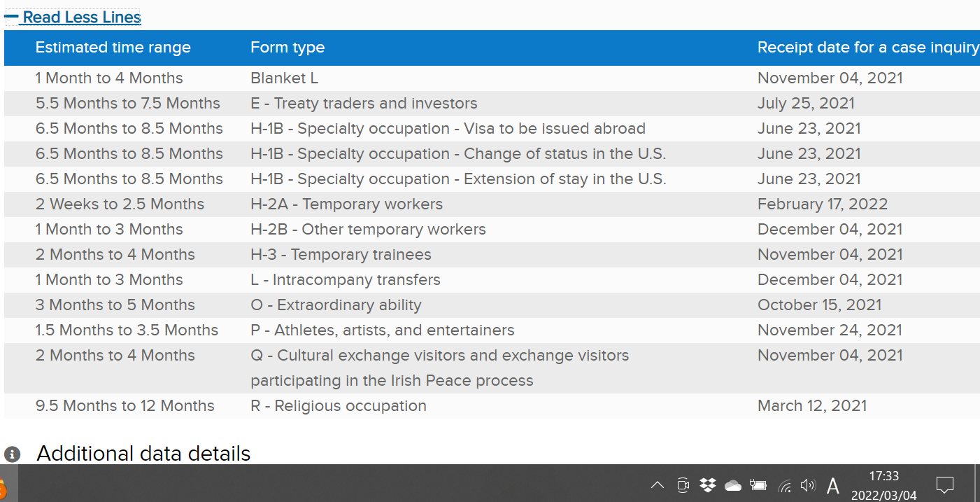980x502 pixels.
Task: Click the Additional data details info icon
Action: [x=12, y=454]
